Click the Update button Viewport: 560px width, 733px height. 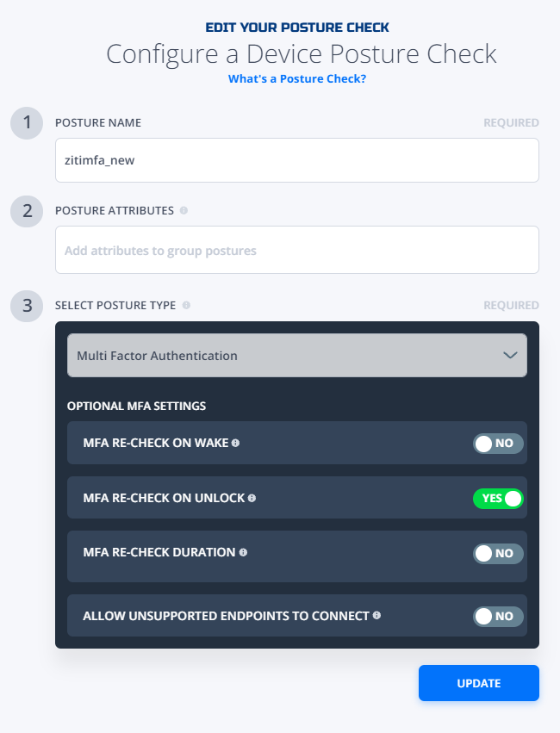pyautogui.click(x=479, y=683)
